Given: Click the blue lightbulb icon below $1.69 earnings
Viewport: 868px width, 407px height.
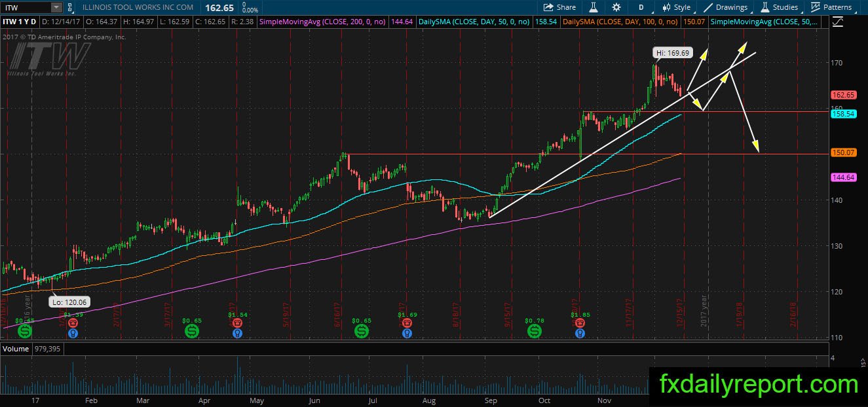Looking at the screenshot, I should click(x=407, y=333).
